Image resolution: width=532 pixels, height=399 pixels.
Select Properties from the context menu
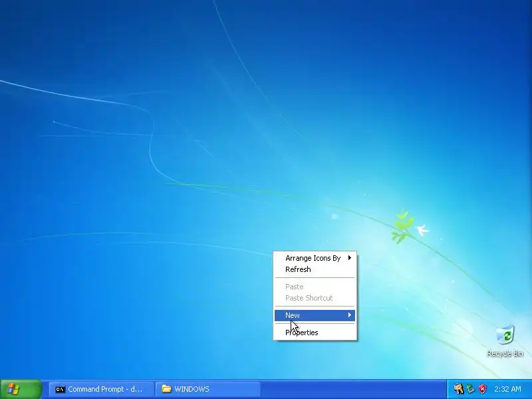[315, 332]
